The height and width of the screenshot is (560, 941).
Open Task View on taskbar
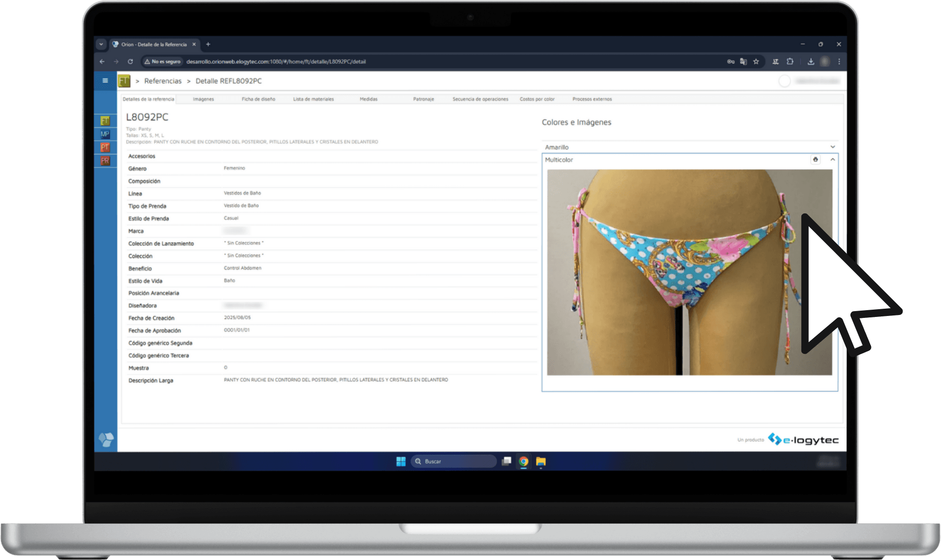click(507, 461)
